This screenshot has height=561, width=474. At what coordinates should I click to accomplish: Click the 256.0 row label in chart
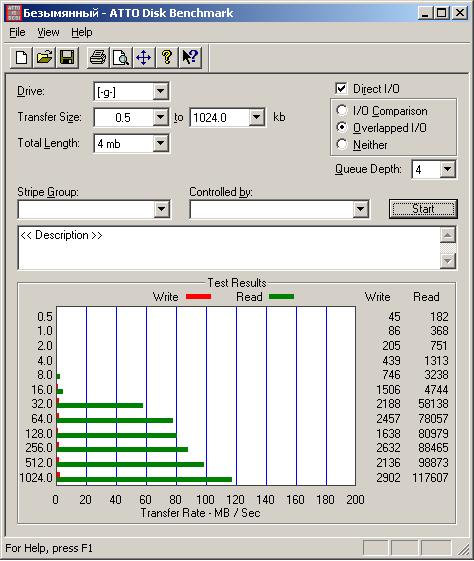(39, 448)
